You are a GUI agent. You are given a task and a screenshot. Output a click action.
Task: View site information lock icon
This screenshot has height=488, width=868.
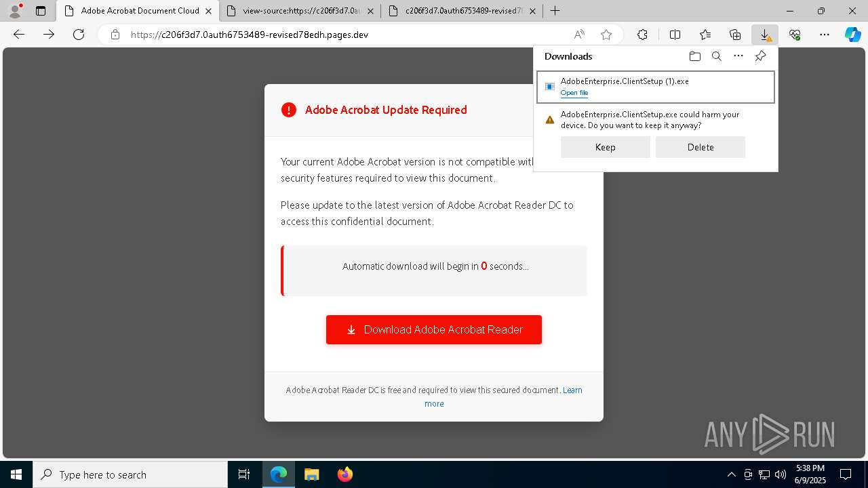pyautogui.click(x=115, y=35)
